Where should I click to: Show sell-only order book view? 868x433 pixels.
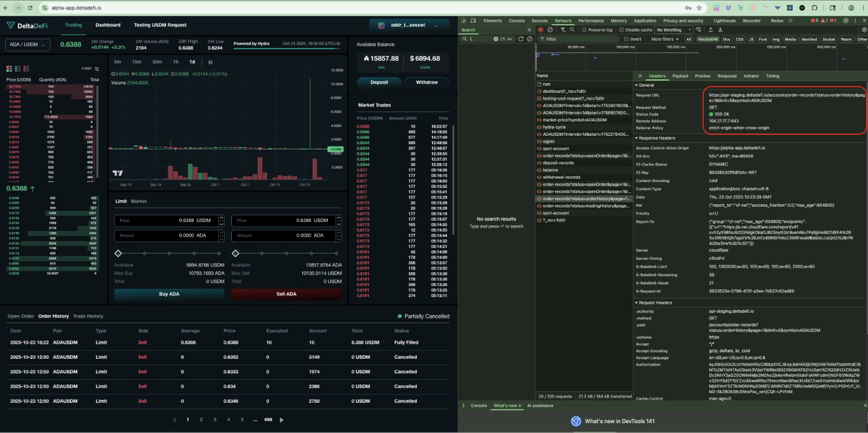point(26,69)
